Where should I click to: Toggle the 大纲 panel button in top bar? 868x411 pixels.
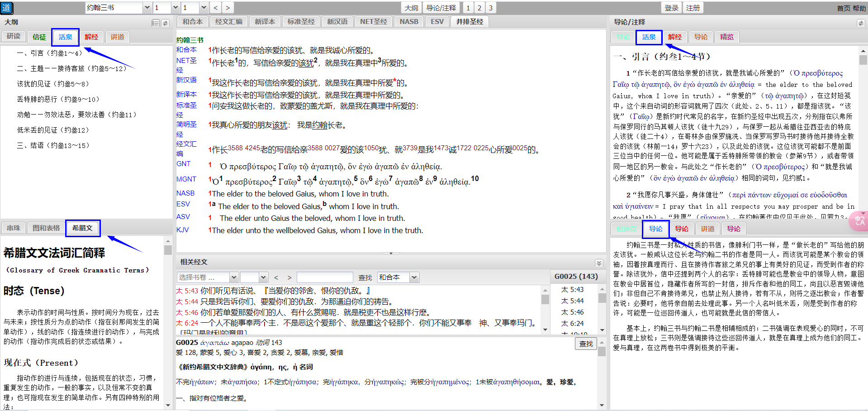pyautogui.click(x=411, y=8)
